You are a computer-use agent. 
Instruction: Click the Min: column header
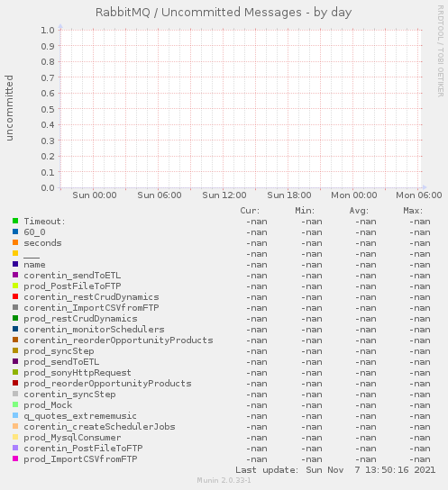coord(305,211)
